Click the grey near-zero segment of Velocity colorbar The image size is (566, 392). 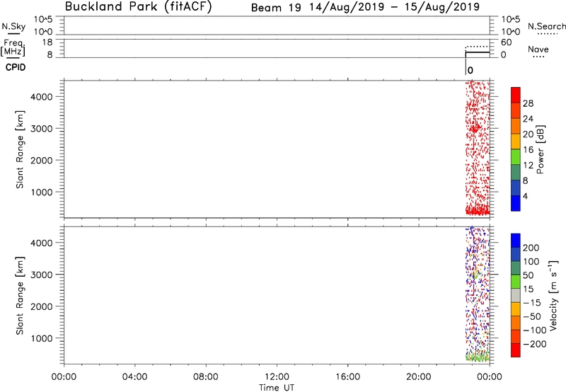(516, 295)
